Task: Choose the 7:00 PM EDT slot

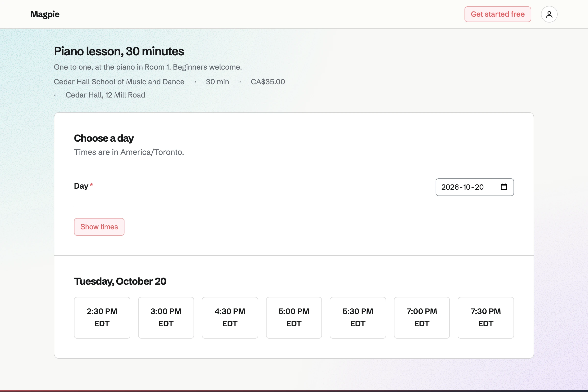Action: (x=422, y=318)
